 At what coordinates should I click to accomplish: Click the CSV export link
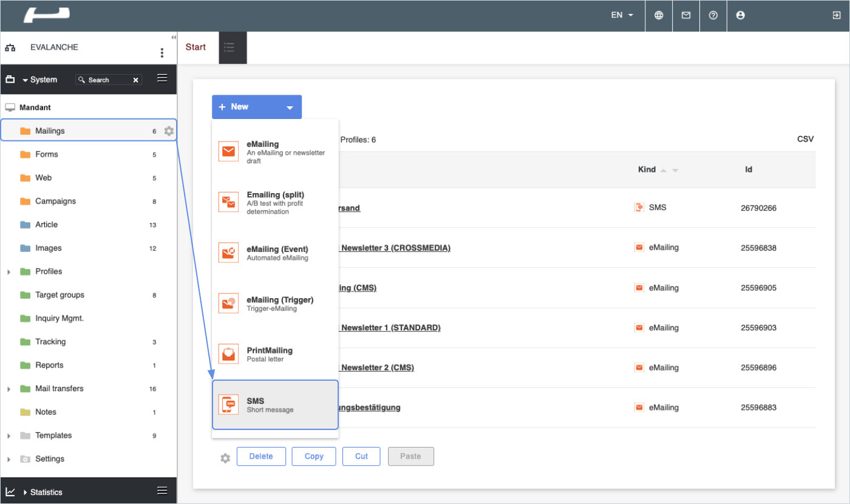point(805,140)
